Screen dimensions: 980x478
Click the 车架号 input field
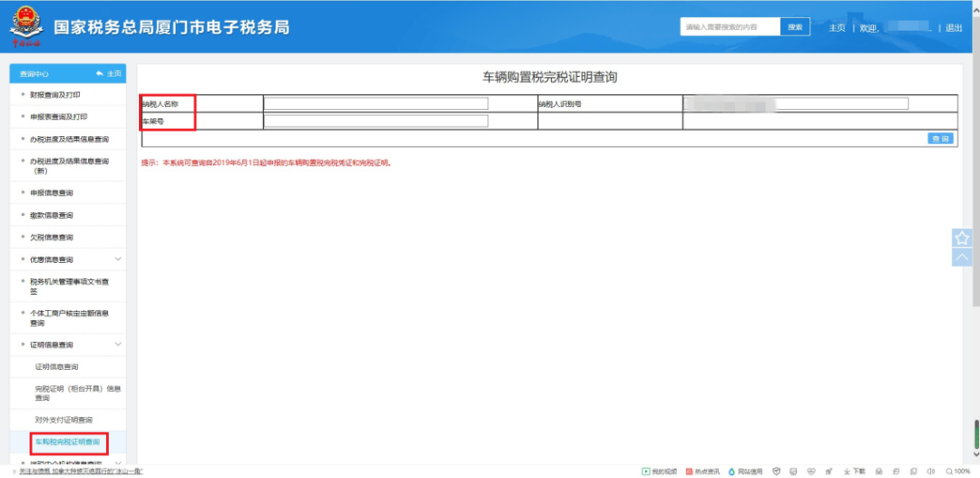click(x=376, y=122)
